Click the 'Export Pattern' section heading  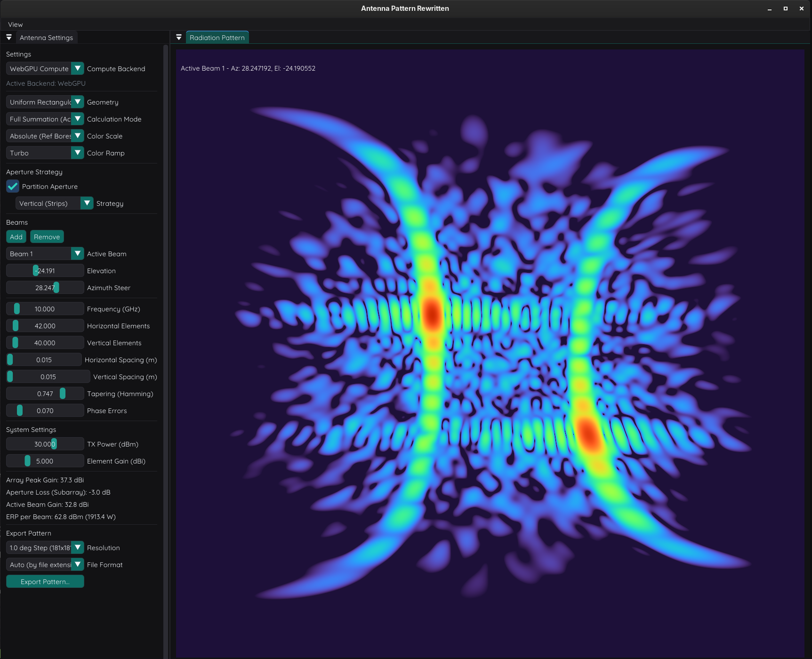tap(28, 533)
